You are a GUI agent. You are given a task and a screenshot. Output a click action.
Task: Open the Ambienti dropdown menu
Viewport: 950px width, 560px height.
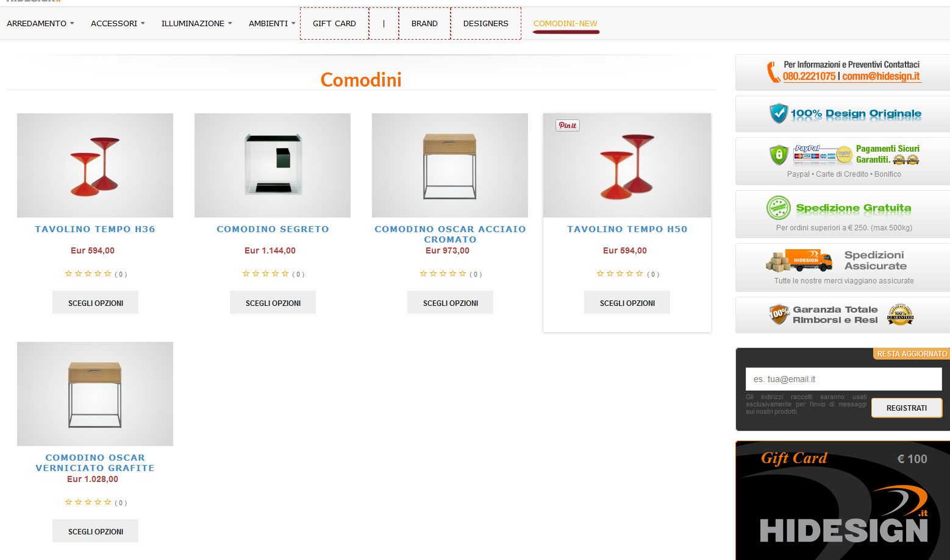pos(272,23)
